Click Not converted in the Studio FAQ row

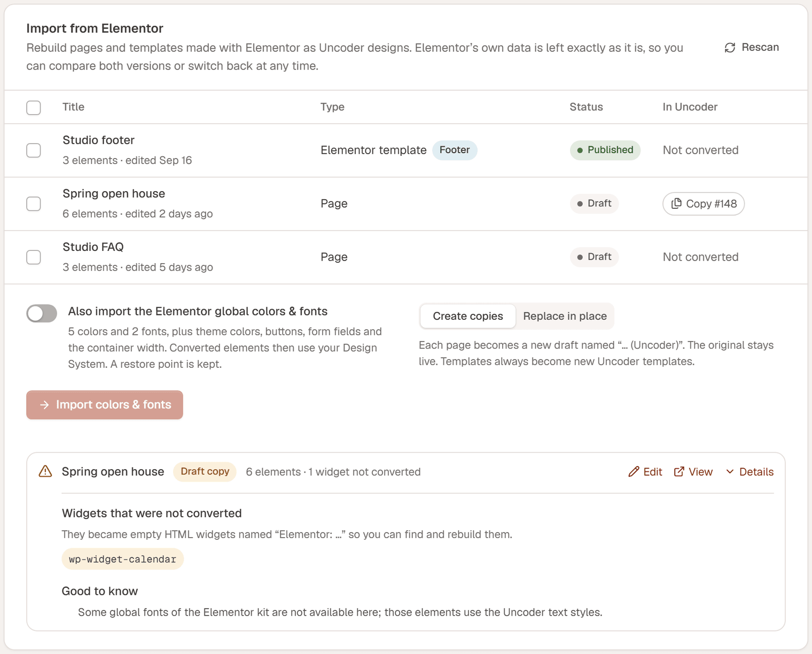coord(700,257)
